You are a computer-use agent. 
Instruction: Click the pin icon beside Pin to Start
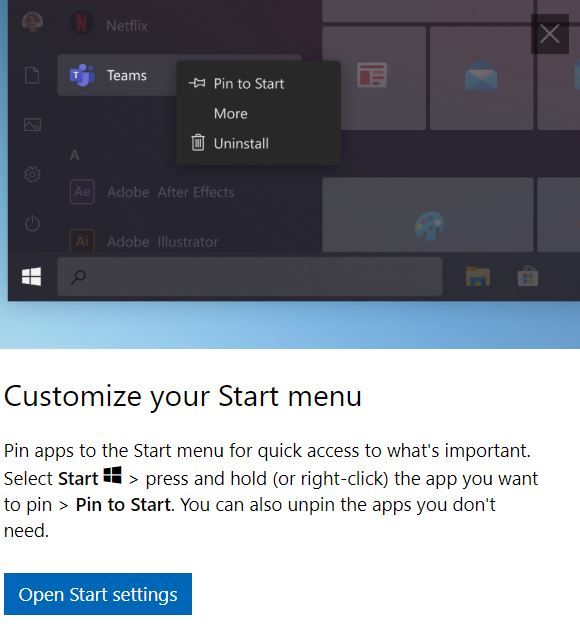point(197,83)
